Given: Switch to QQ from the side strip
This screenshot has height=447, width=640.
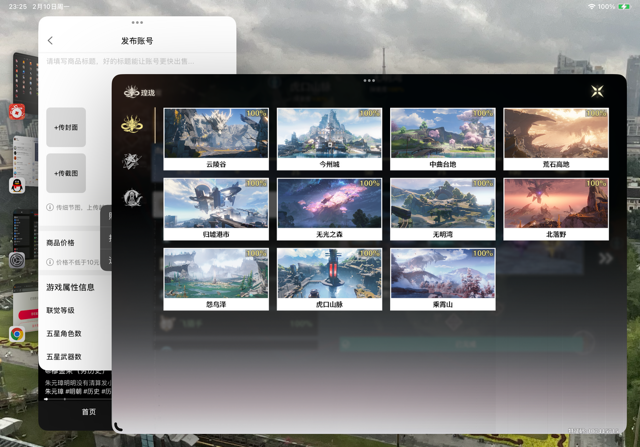Looking at the screenshot, I should click(17, 185).
